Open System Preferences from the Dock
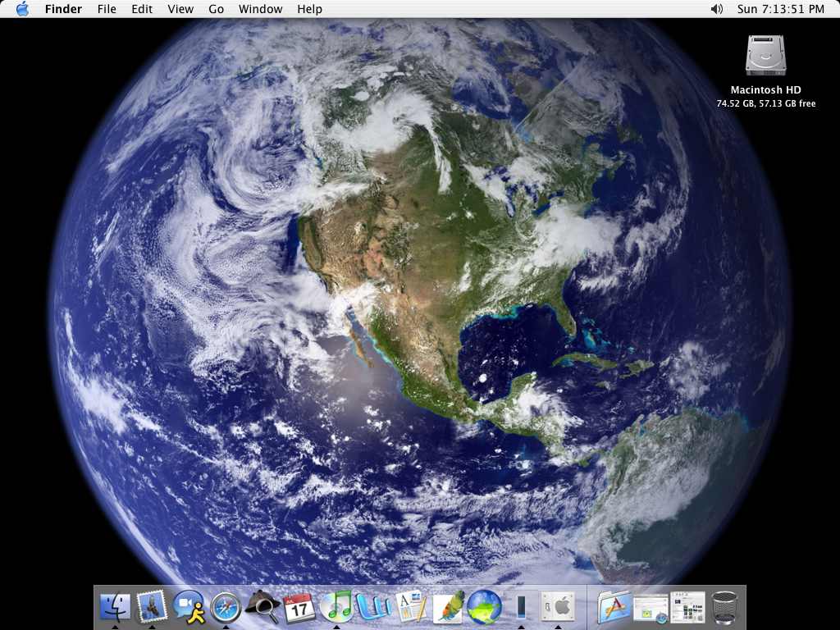This screenshot has height=630, width=840. coord(558,607)
